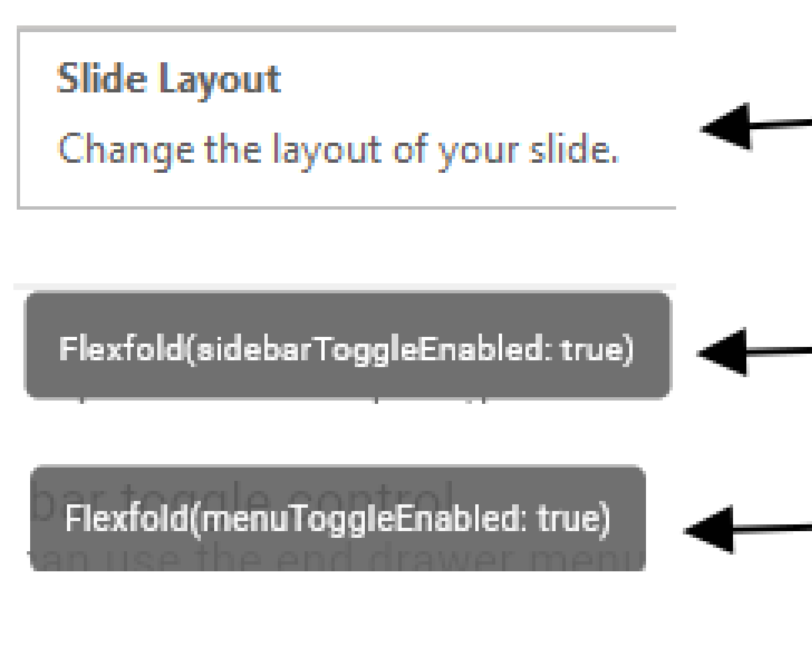
Task: Toggle the Flexfold sidebarToggleEnabled tooltip
Action: click(348, 345)
